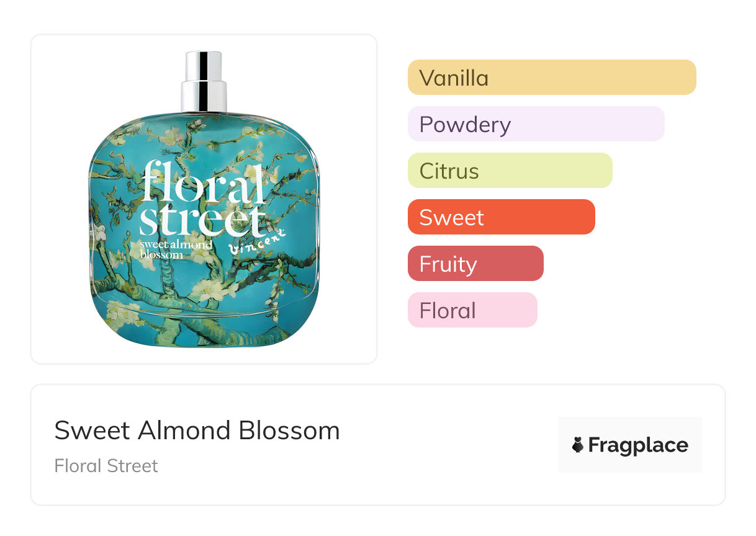Click small sweet almond blossom bottle text
The width and height of the screenshot is (756, 536).
click(176, 249)
